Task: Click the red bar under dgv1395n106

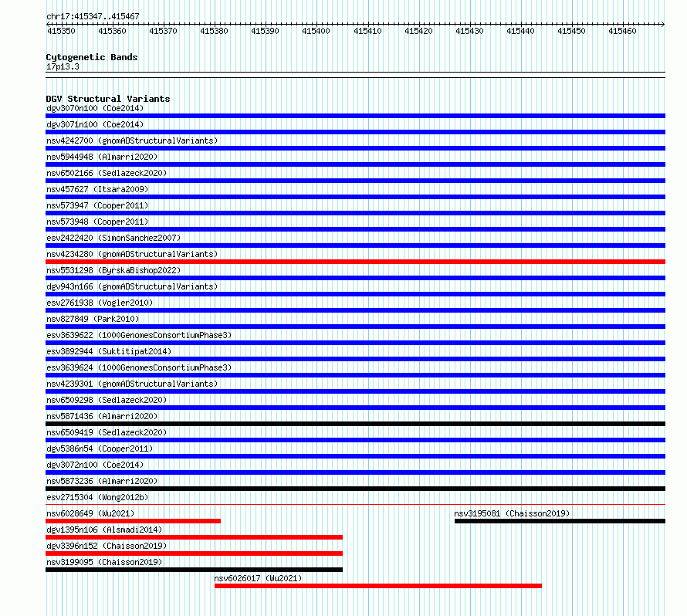Action: click(194, 537)
